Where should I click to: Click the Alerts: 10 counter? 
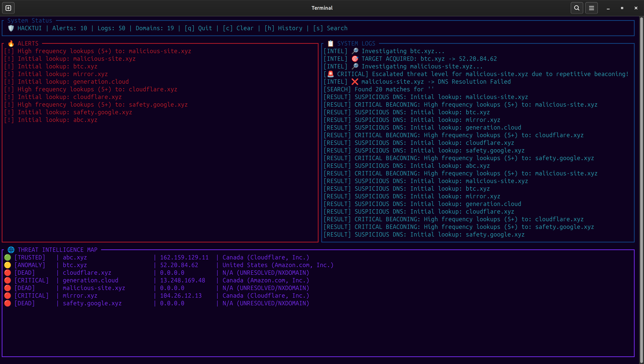point(70,28)
